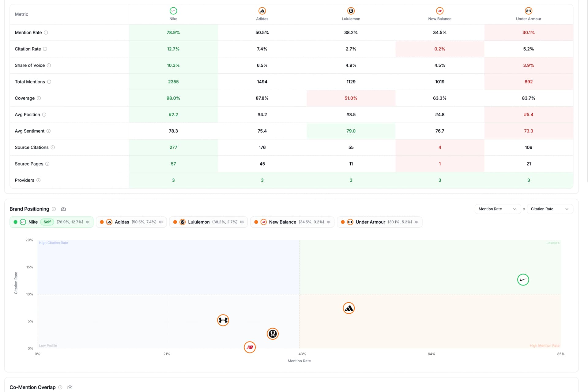Toggle Nike visibility eye in legend
The image size is (588, 392).
tap(88, 222)
